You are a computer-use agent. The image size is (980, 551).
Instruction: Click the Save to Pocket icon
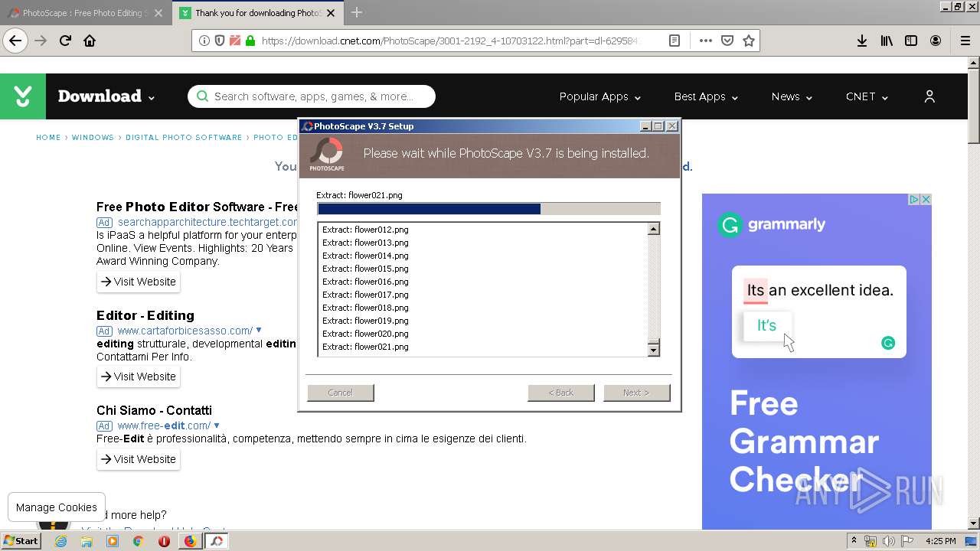click(x=727, y=41)
